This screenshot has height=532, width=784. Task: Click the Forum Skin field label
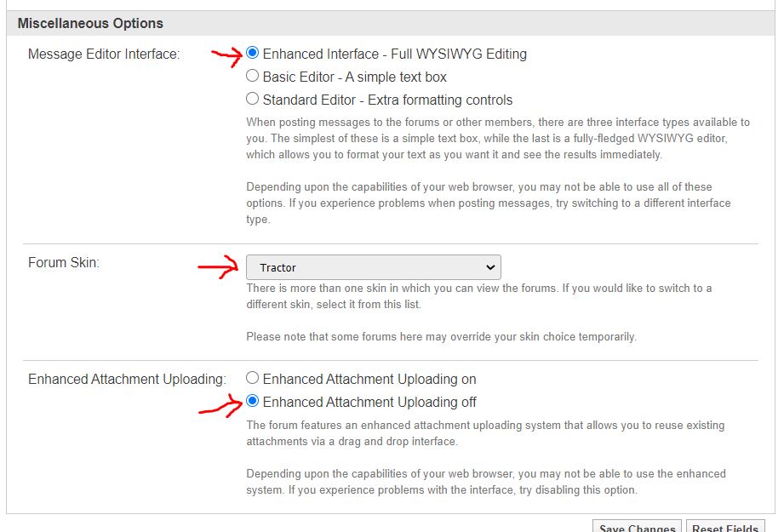pos(64,263)
